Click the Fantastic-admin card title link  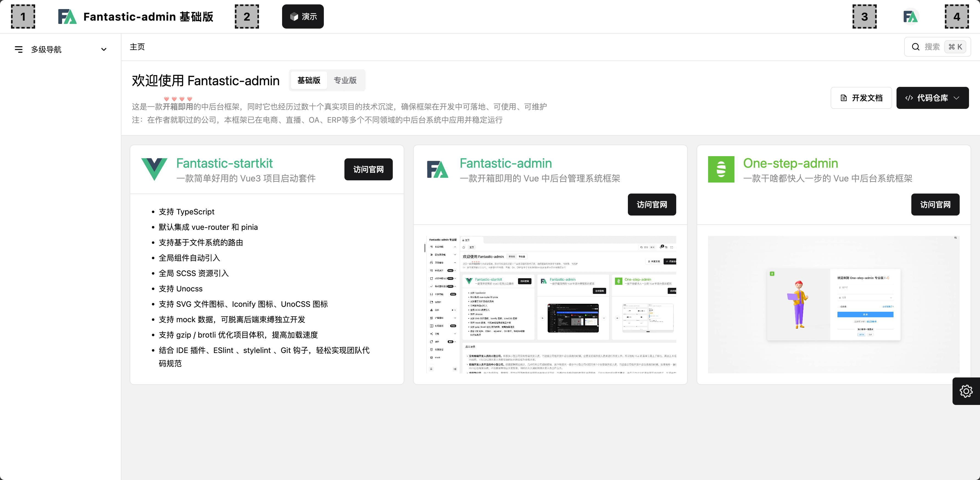(x=506, y=163)
